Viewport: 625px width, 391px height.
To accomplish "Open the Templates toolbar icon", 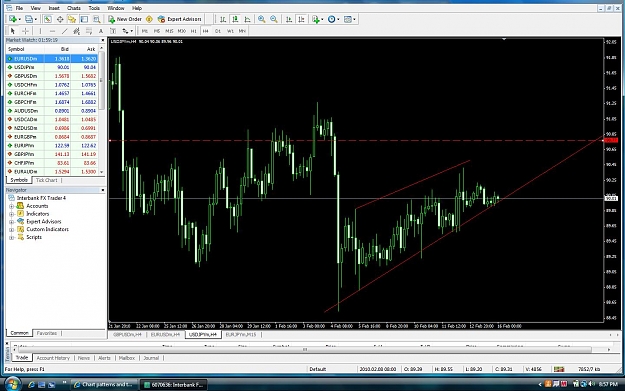I will (x=348, y=19).
